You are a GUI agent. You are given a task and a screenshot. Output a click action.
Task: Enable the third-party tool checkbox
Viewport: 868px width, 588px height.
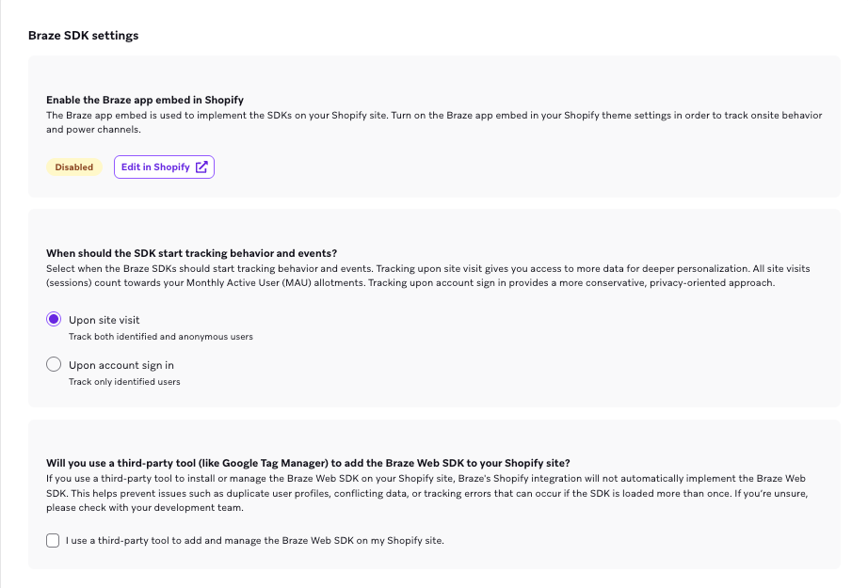point(54,540)
